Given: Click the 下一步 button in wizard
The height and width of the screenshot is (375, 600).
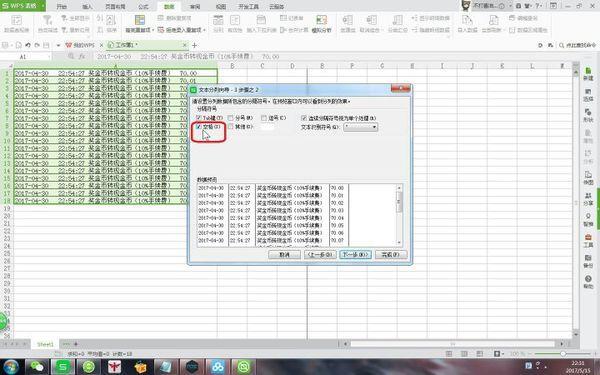Looking at the screenshot, I should point(355,254).
